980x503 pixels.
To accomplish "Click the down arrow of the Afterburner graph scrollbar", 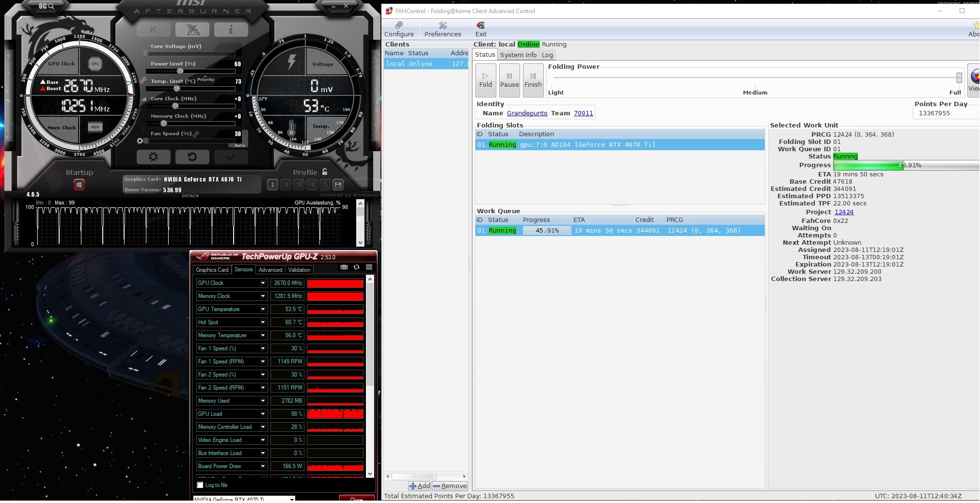I will pyautogui.click(x=360, y=242).
